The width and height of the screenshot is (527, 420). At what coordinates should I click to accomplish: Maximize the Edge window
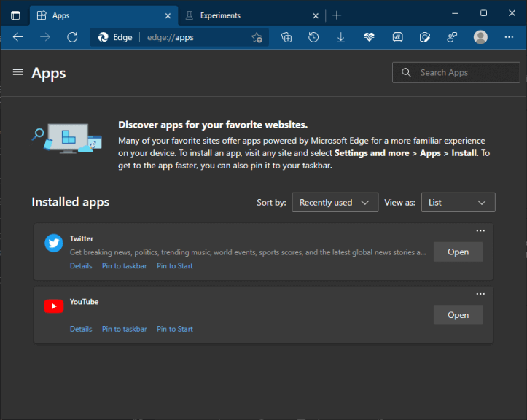click(x=483, y=13)
